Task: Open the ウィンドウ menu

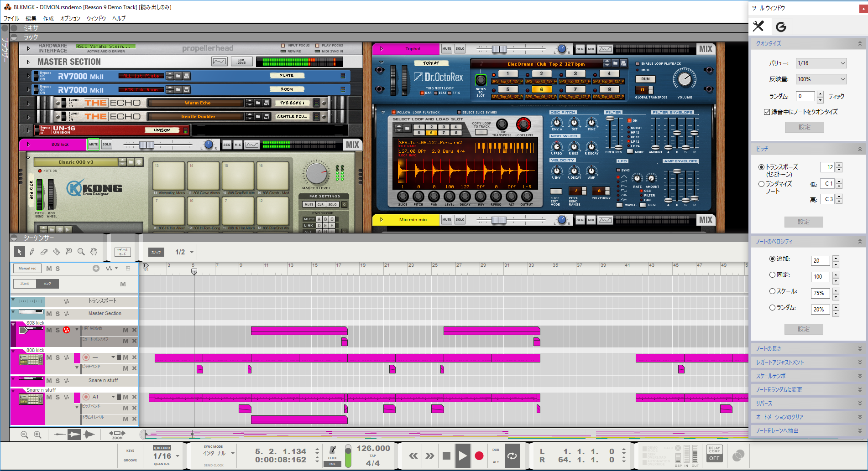Action: [96, 18]
